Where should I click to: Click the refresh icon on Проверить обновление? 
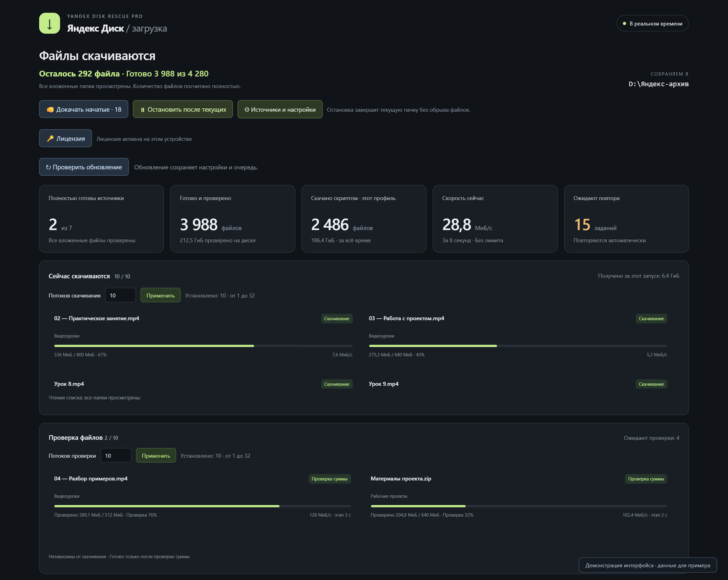coord(48,167)
